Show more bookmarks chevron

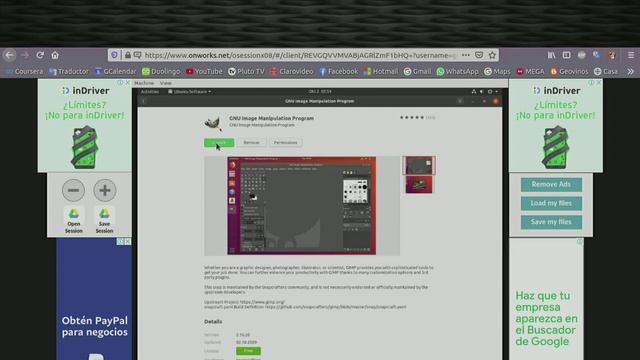(630, 71)
